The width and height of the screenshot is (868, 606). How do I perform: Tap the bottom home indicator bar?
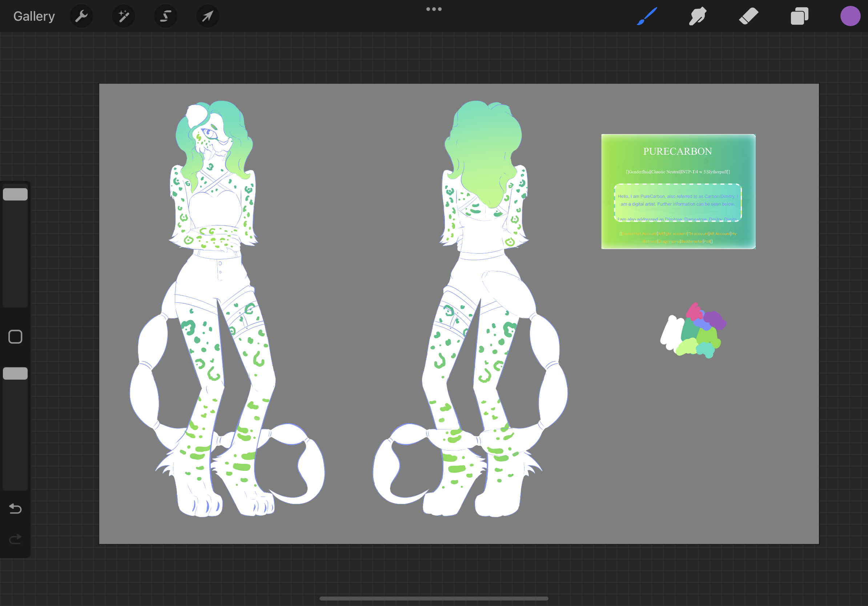434,598
